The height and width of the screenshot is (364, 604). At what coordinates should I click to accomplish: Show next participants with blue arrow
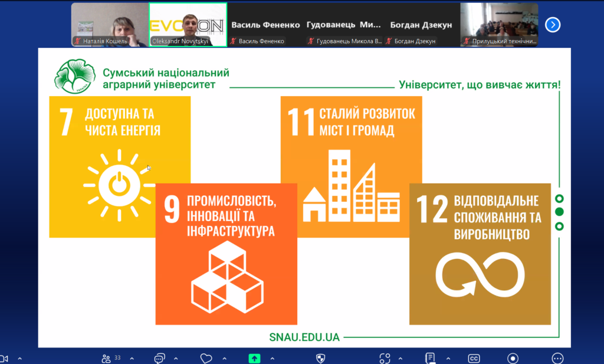(x=553, y=25)
